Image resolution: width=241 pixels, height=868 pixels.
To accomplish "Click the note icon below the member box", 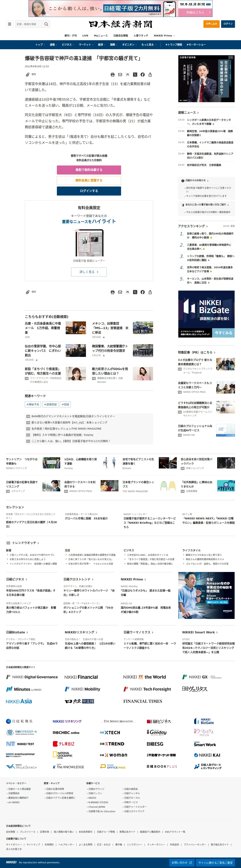I will (x=128, y=292).
